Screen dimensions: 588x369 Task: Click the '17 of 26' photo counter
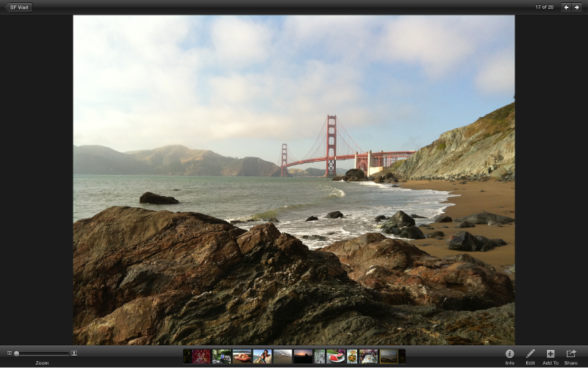pyautogui.click(x=544, y=7)
